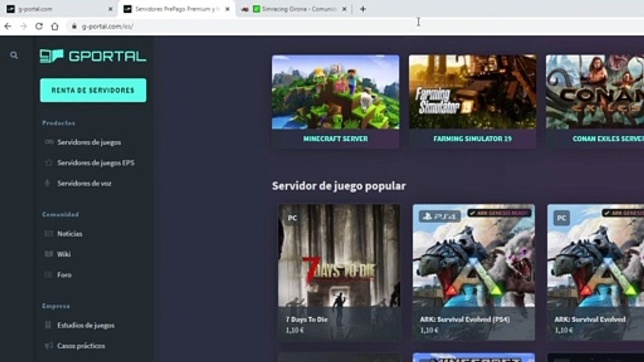The width and height of the screenshot is (644, 362).
Task: Click the FARMING SIMULATOR 19 caption link
Action: click(x=472, y=139)
